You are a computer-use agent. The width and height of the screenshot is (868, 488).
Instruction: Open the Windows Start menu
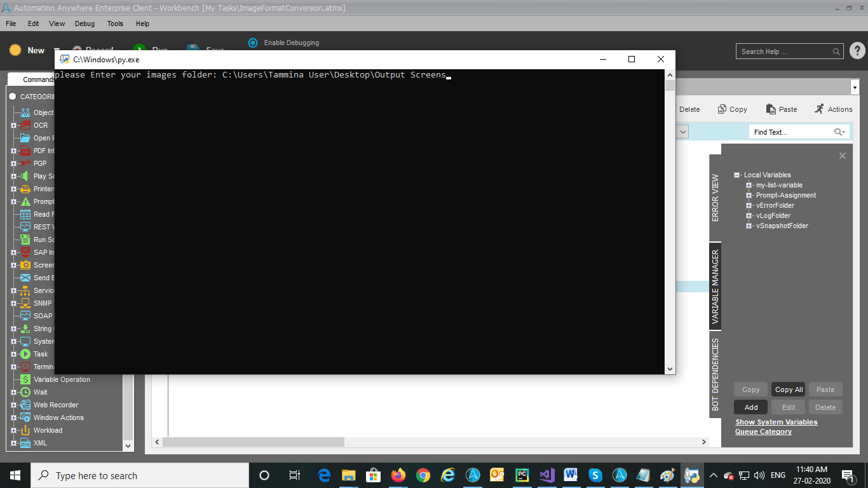(x=15, y=475)
